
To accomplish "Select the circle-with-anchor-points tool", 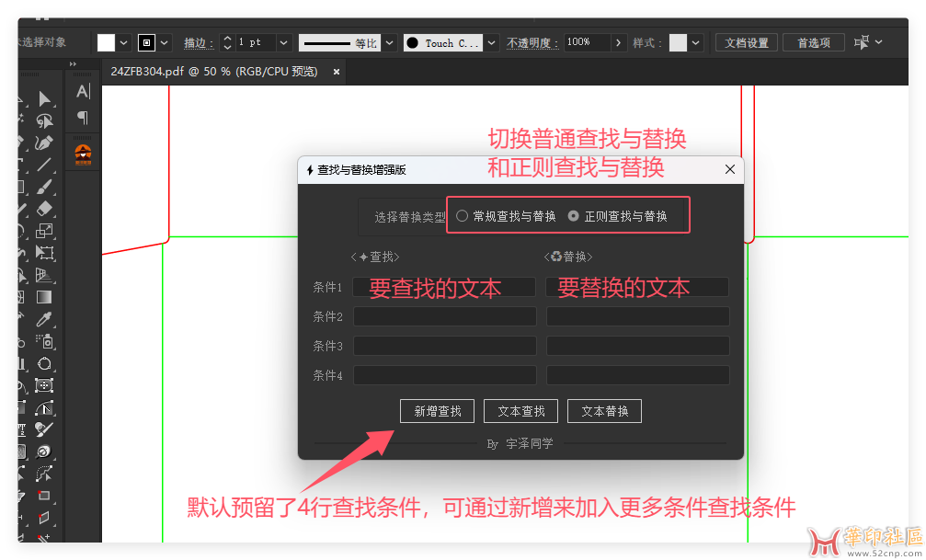I will point(44,363).
